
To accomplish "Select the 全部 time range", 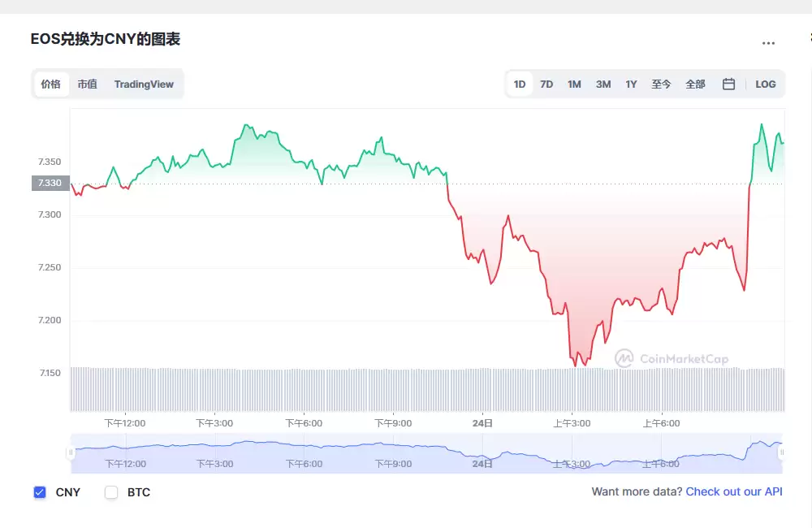I will 696,84.
